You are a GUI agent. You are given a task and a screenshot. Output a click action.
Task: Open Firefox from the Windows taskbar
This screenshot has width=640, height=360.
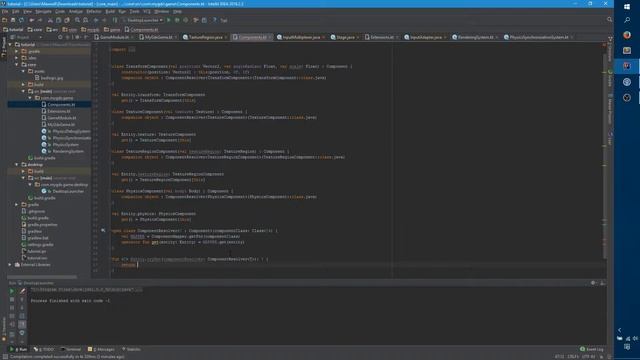click(627, 35)
